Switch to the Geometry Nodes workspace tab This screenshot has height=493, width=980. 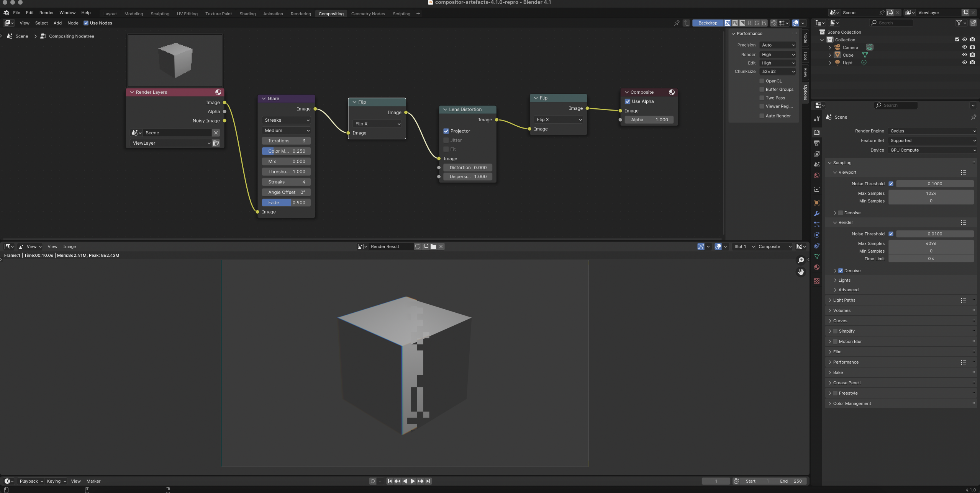tap(368, 14)
